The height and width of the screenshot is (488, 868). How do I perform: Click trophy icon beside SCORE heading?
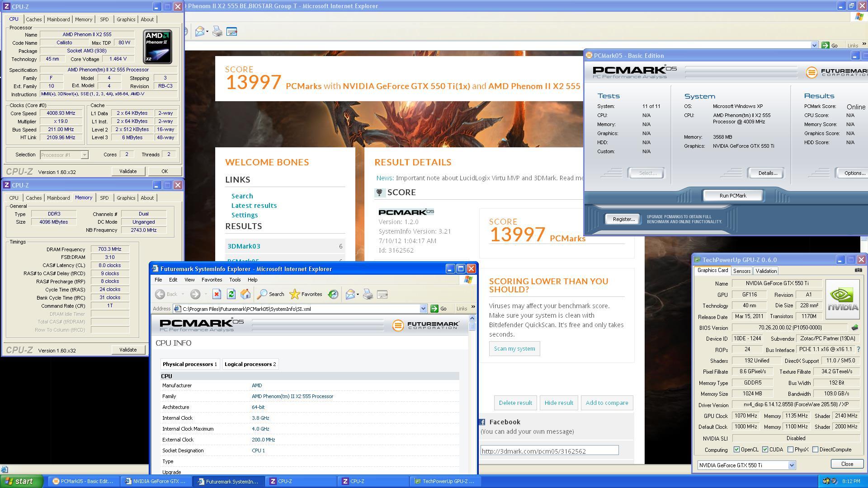(x=380, y=192)
